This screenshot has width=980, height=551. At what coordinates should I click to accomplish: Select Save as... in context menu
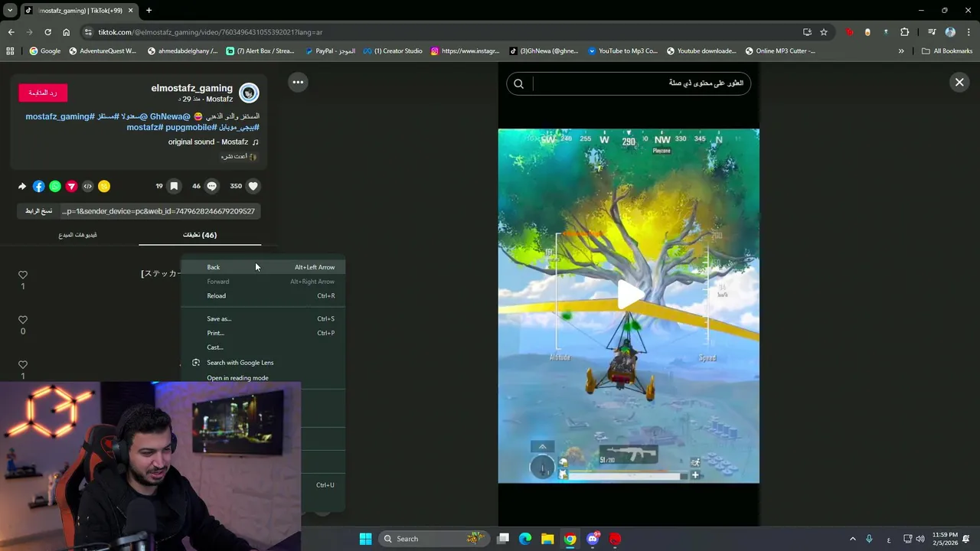click(x=263, y=318)
